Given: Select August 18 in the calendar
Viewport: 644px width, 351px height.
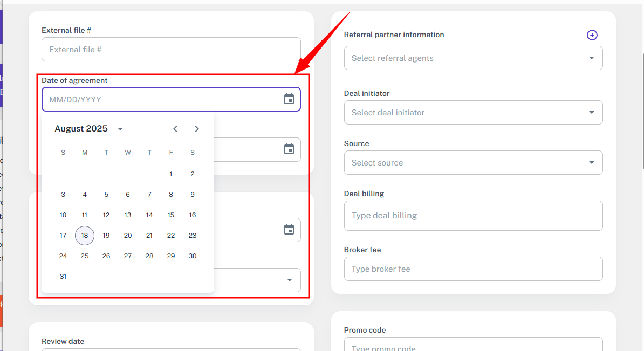Looking at the screenshot, I should 85,236.
